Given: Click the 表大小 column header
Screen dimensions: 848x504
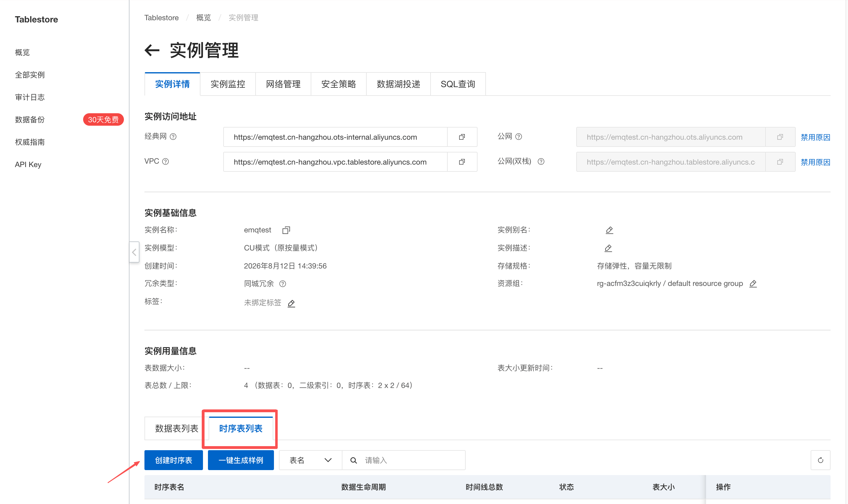Looking at the screenshot, I should 663,487.
